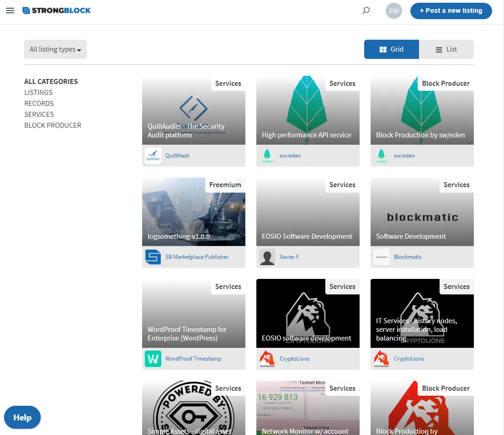Open the hamburger menu icon

click(10, 10)
